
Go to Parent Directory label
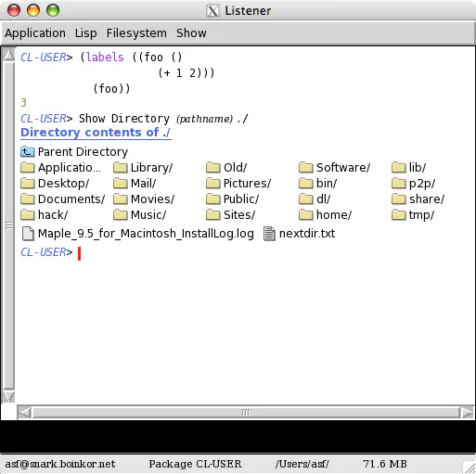click(x=83, y=152)
